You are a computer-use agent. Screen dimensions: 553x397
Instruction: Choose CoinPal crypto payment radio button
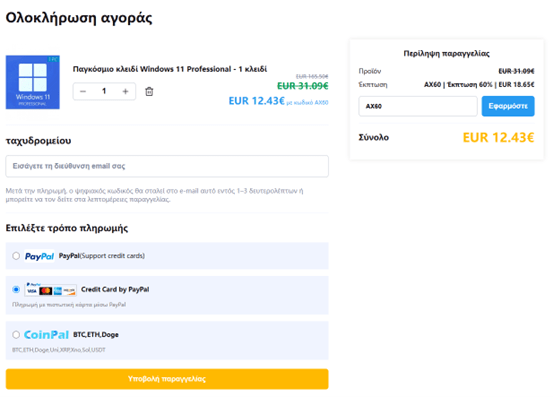click(x=16, y=335)
